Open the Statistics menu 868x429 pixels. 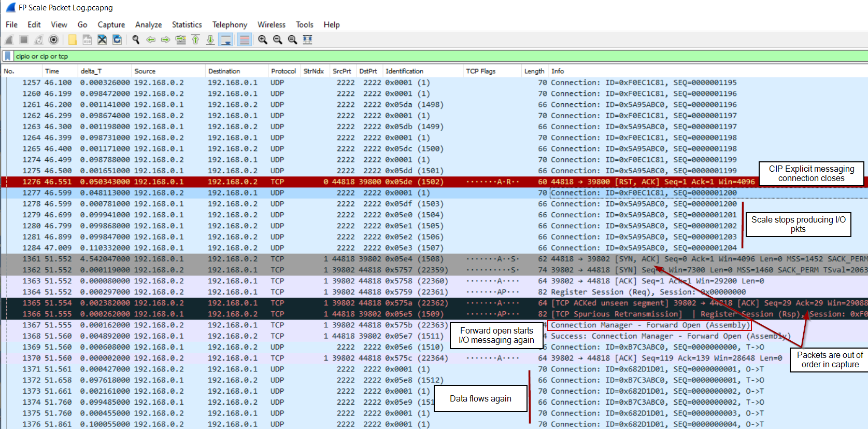[x=187, y=24]
